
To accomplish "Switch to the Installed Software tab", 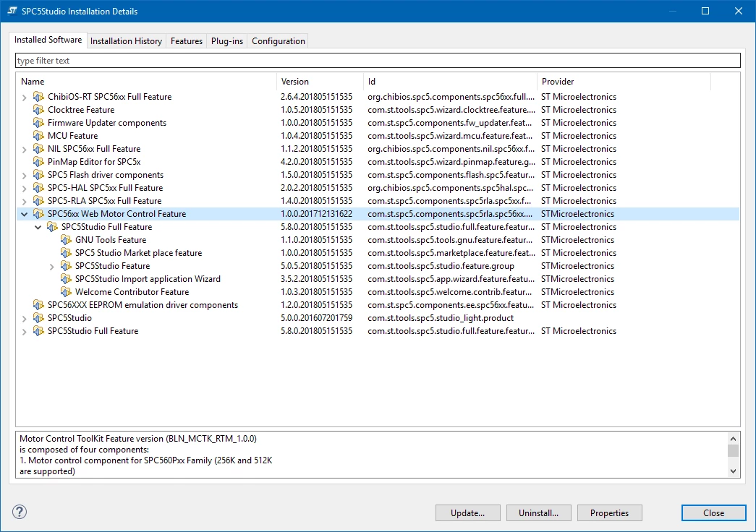I will point(48,40).
